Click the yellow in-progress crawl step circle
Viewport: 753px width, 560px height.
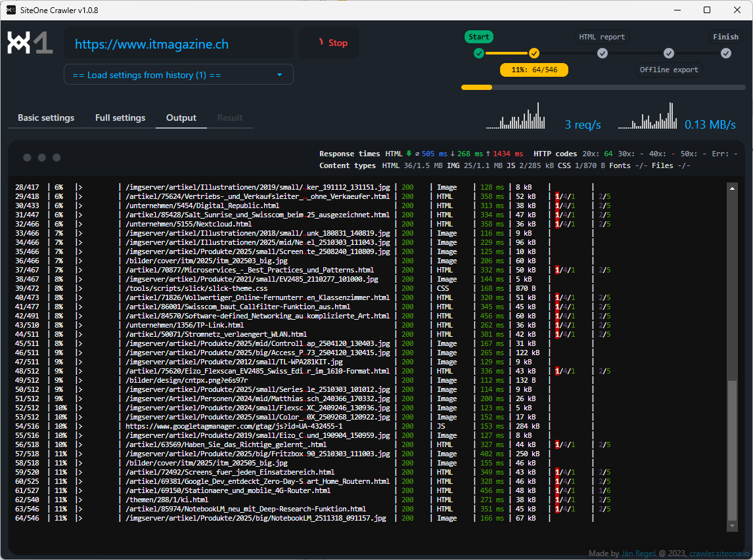pos(534,53)
